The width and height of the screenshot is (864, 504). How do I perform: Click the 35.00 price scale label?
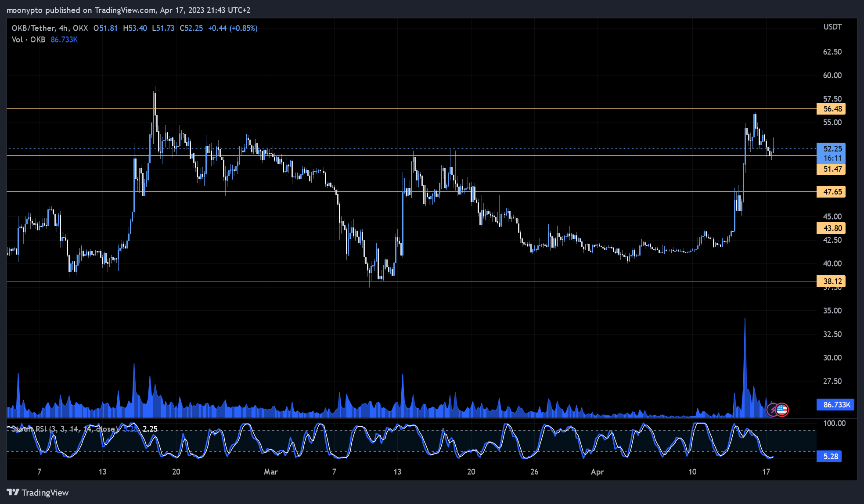click(x=832, y=311)
